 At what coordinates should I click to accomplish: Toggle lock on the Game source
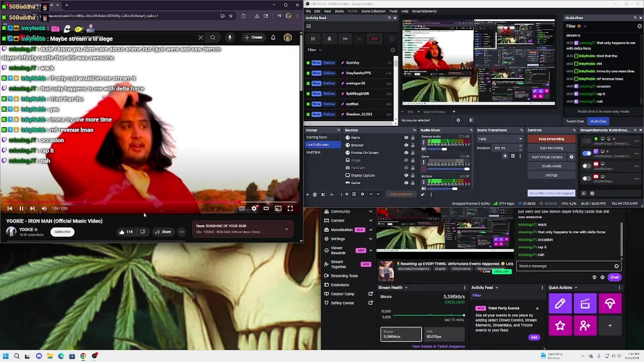pyautogui.click(x=413, y=183)
